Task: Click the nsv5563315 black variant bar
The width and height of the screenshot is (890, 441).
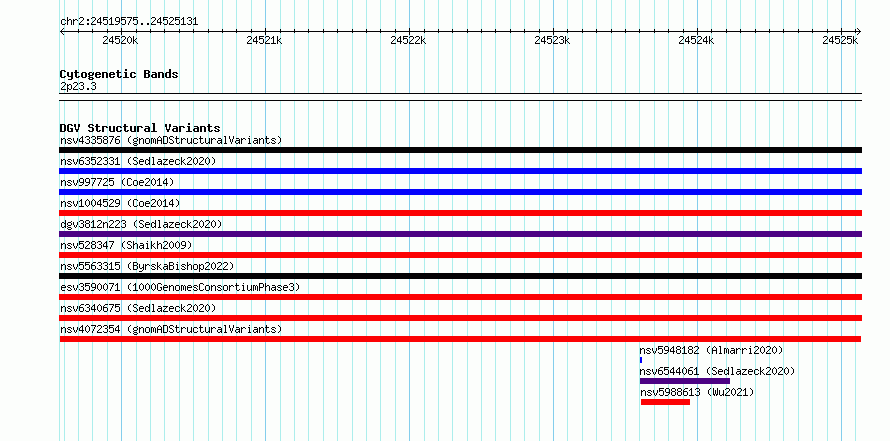Action: (x=460, y=276)
